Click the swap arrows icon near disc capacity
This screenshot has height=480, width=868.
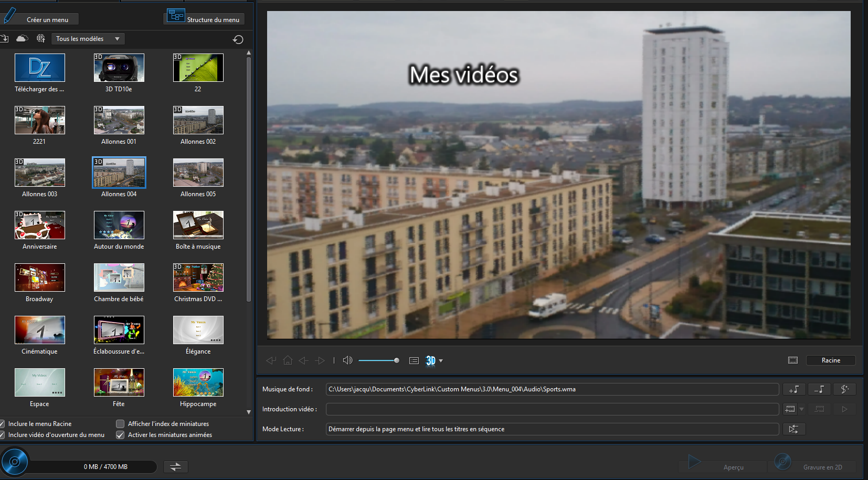click(175, 466)
